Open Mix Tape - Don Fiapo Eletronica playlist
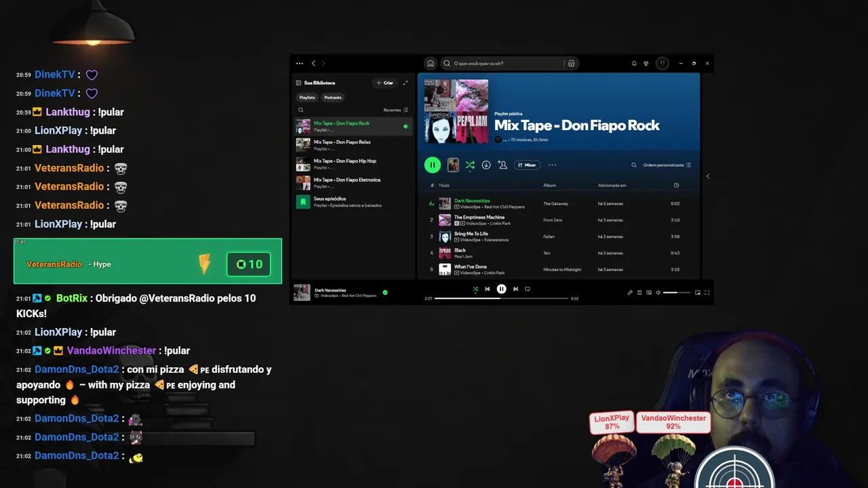 [x=353, y=183]
